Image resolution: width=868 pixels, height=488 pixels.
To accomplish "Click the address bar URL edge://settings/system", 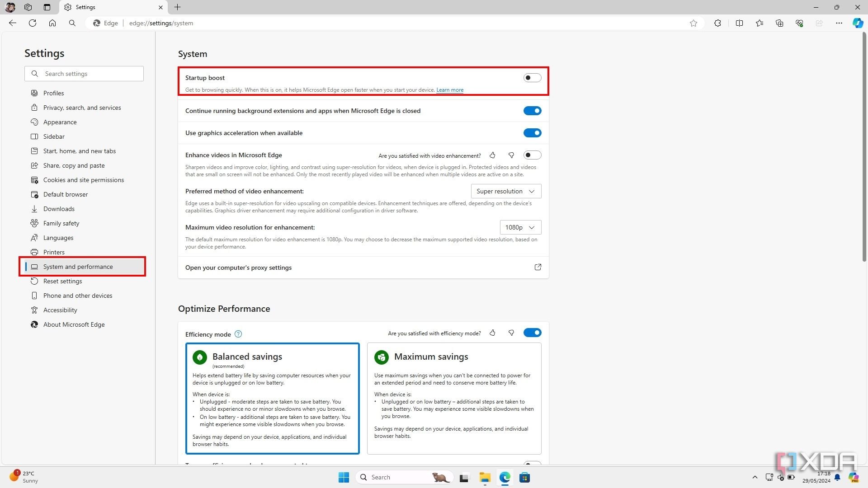I will pos(161,23).
